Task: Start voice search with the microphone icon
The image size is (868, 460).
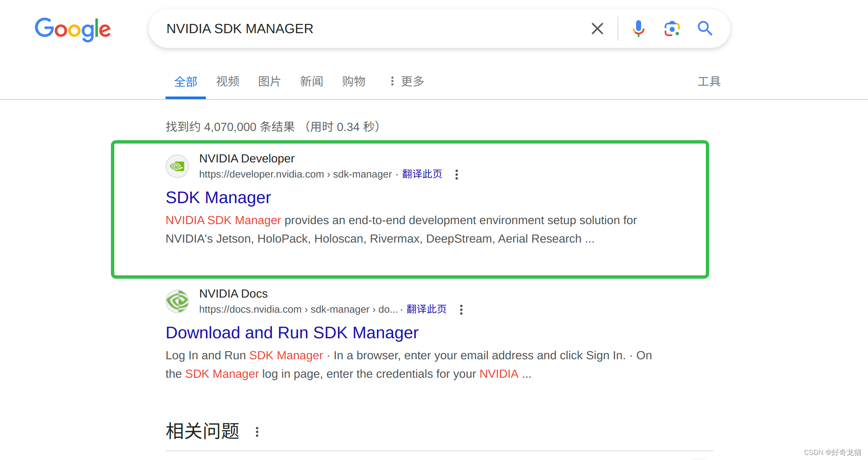Action: pos(638,29)
